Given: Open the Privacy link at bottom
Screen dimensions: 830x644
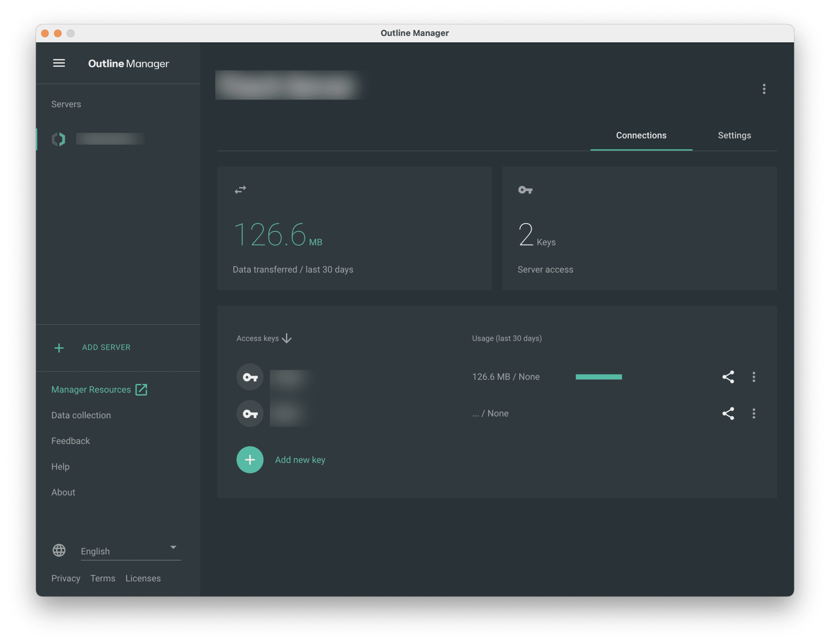Looking at the screenshot, I should pos(66,578).
